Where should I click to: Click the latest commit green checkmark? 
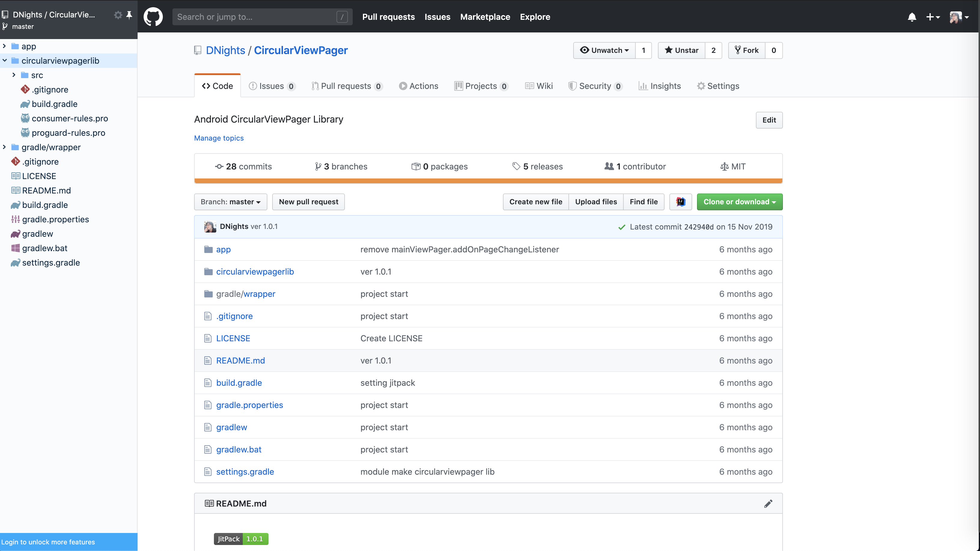pos(622,227)
